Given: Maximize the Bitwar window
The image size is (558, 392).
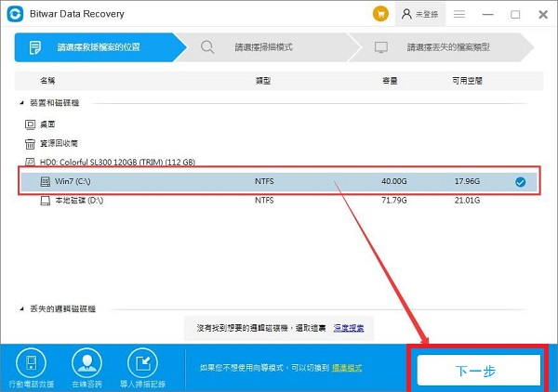Looking at the screenshot, I should pos(515,15).
